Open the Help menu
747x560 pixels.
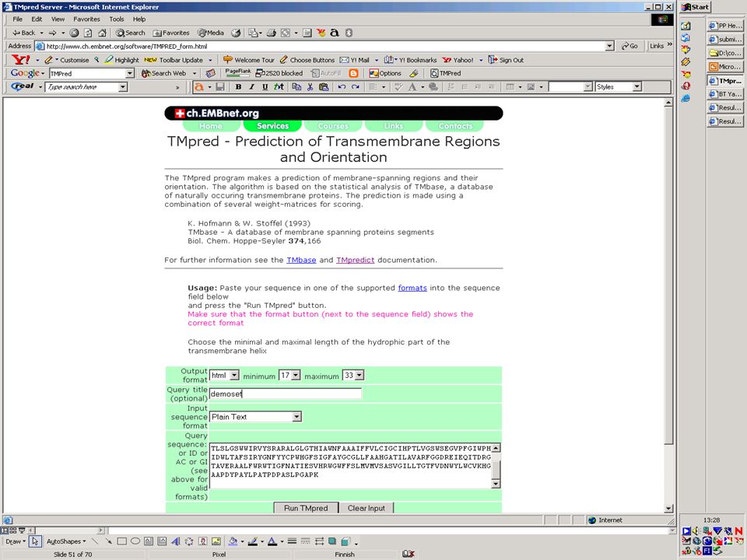pyautogui.click(x=139, y=19)
